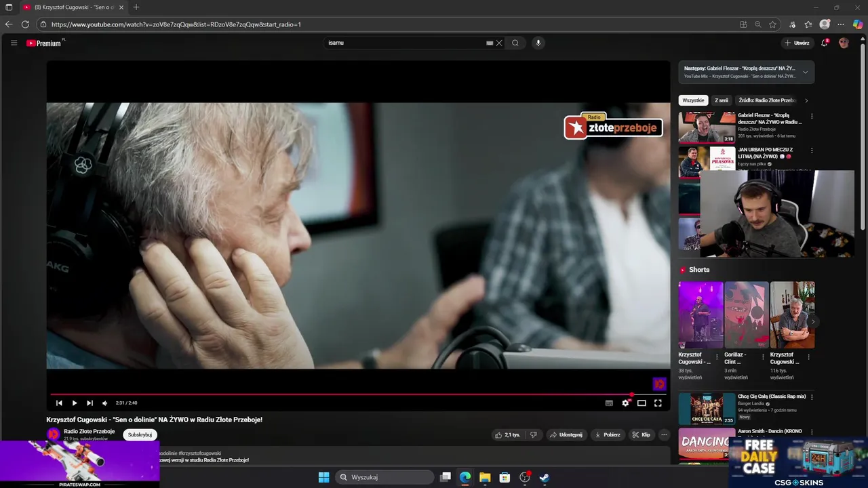Click hashtag #krzysztofcugowski in description

coord(200,453)
